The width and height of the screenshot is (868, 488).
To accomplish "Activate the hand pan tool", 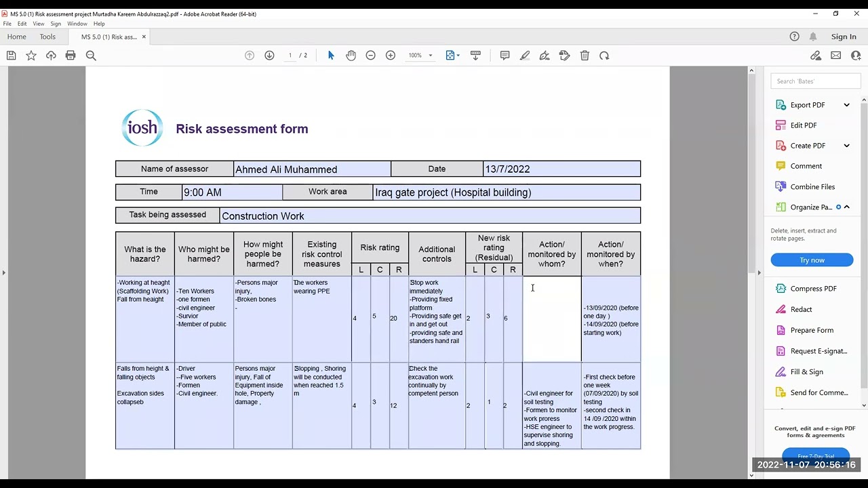I will pos(351,56).
